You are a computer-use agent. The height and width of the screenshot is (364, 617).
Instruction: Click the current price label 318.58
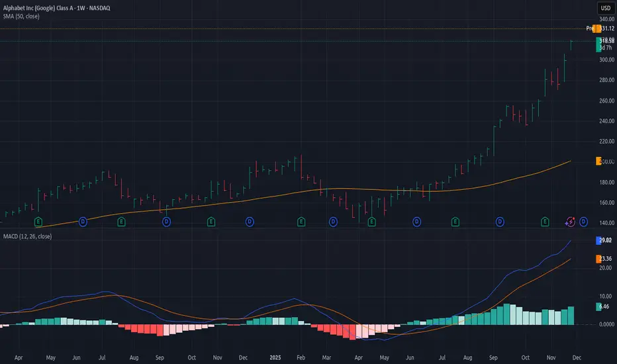click(x=606, y=40)
